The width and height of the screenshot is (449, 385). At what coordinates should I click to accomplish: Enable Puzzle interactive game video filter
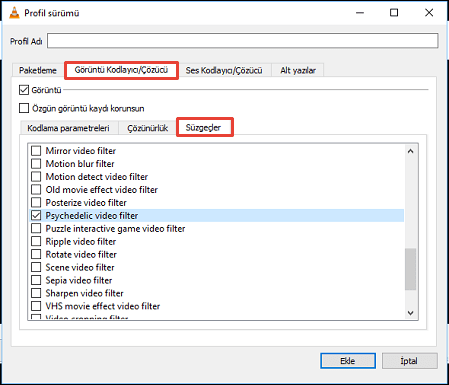click(x=36, y=228)
